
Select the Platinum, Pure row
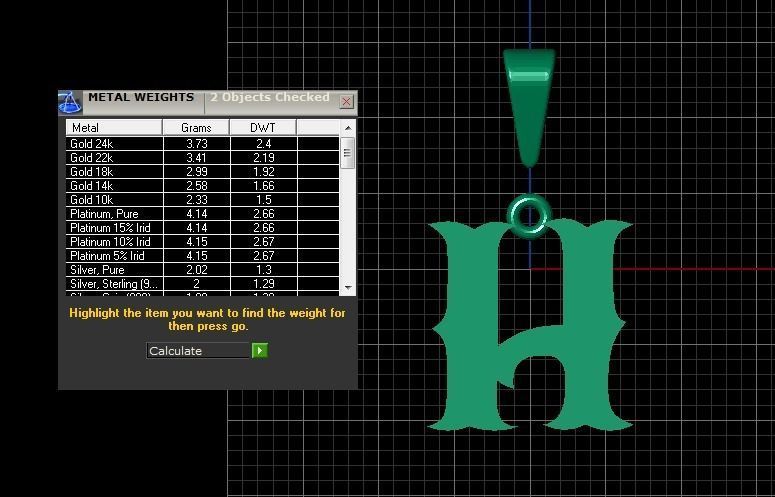[x=203, y=213]
